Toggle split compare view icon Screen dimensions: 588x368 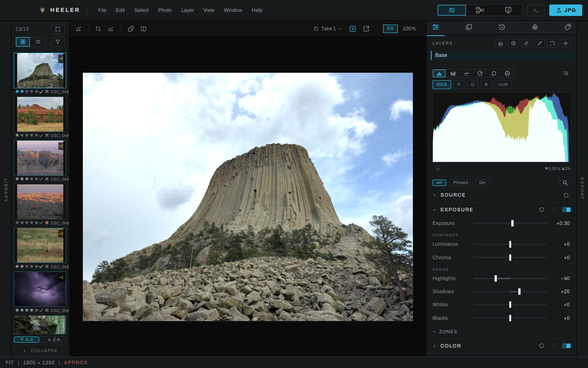click(x=143, y=29)
